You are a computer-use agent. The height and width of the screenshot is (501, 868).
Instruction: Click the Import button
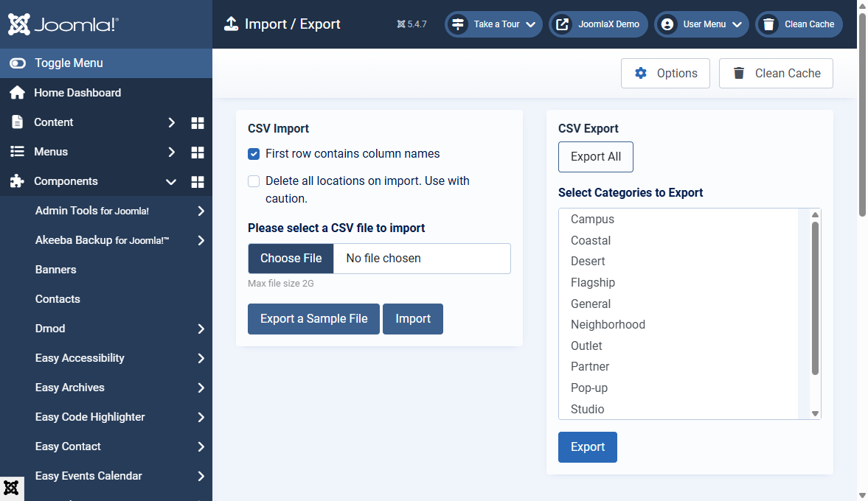pos(413,319)
